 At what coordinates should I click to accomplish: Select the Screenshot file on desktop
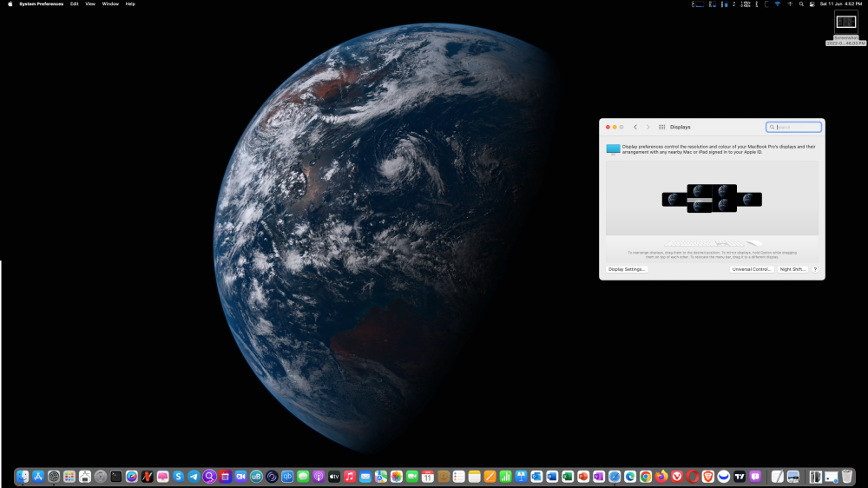845,30
